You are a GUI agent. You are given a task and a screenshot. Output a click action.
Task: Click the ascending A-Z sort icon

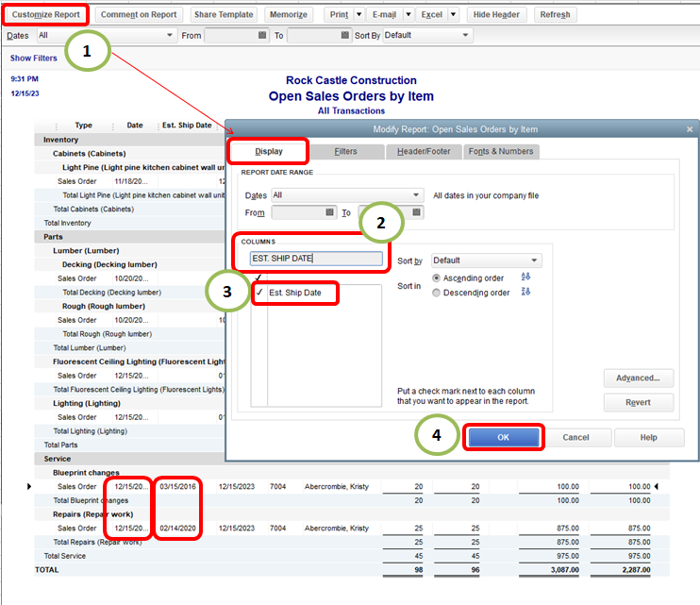pyautogui.click(x=525, y=277)
